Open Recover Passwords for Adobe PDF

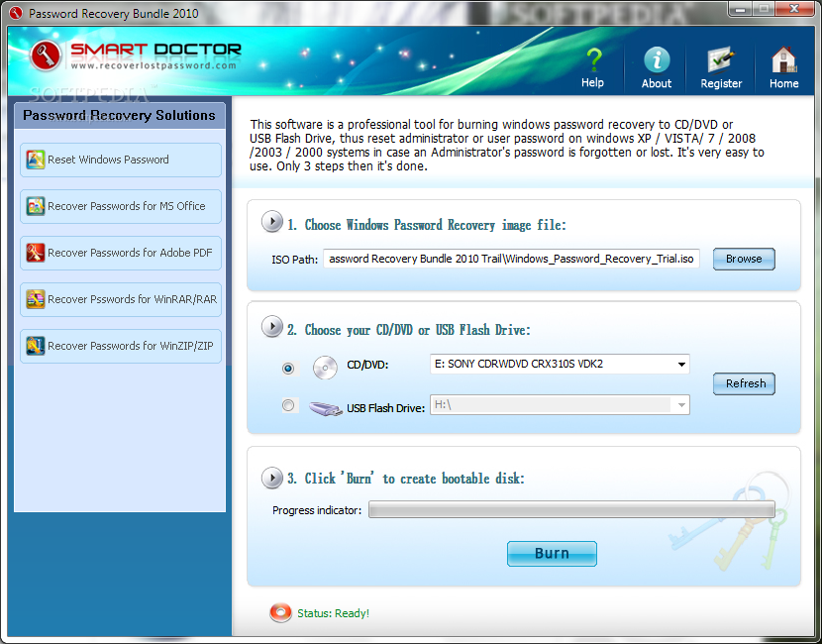pos(121,254)
